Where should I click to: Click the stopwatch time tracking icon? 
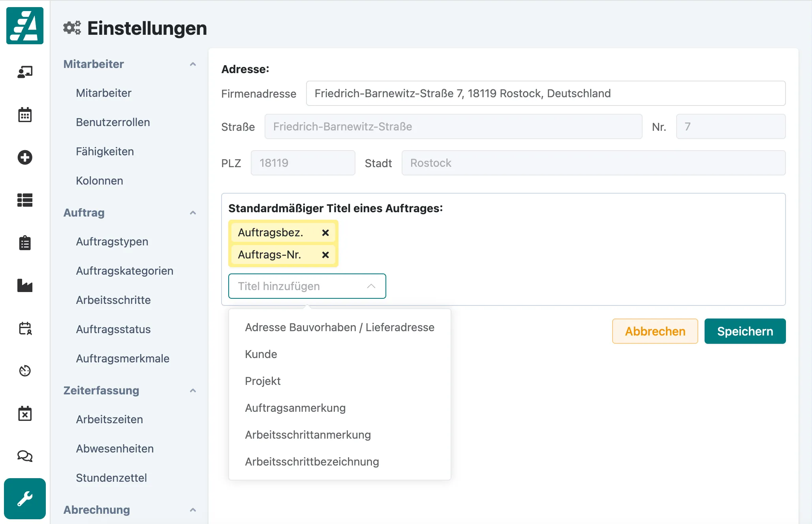[x=25, y=371]
